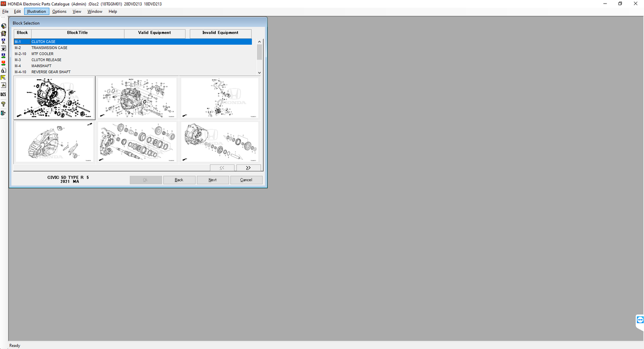This screenshot has height=349, width=644.
Task: Select the M-2 TRANSMISSION CASE row
Action: tap(133, 48)
